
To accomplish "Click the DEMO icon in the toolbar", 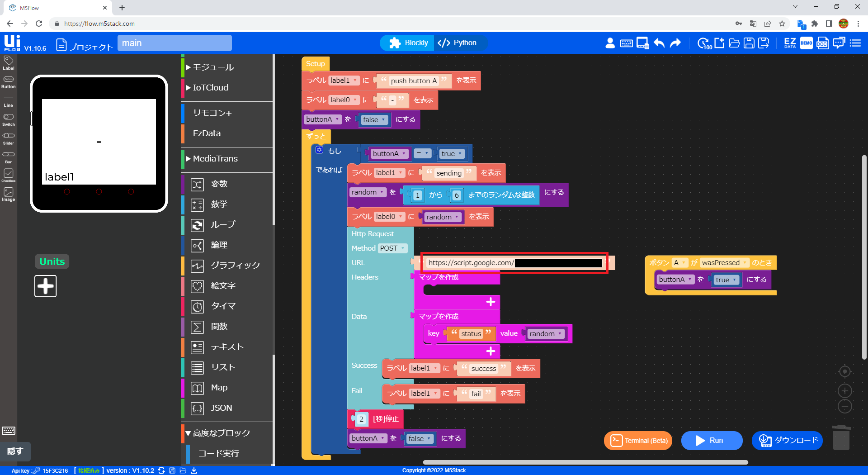I will point(806,43).
